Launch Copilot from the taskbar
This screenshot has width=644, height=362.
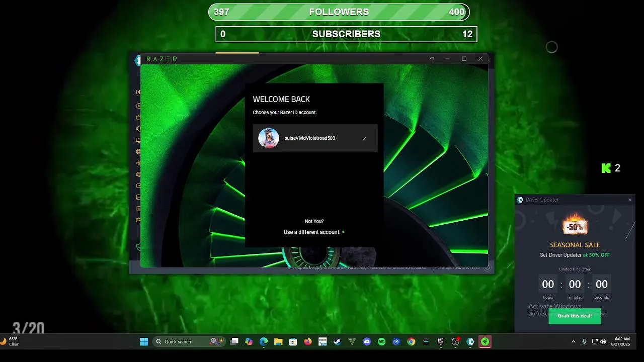[249, 342]
